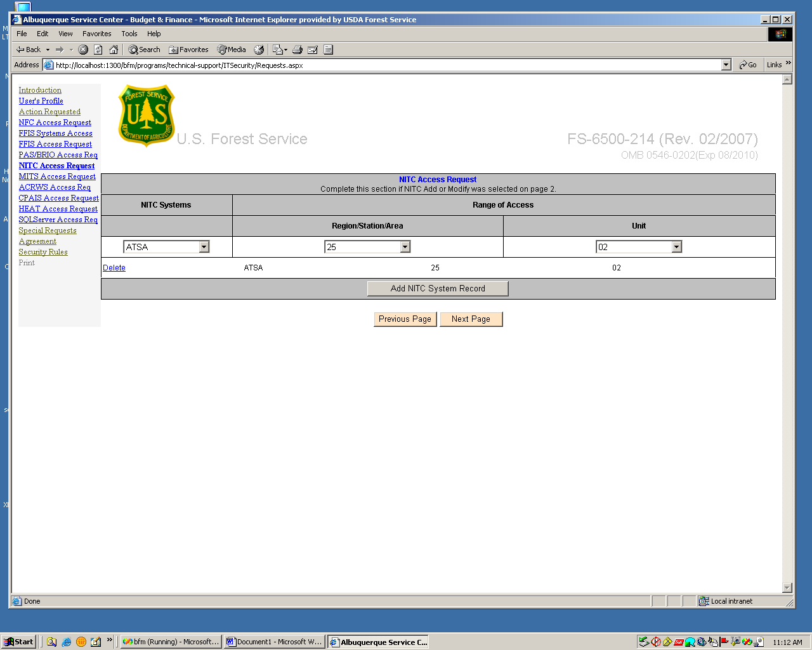Click the taskbar clock showing 11:12 AM

(787, 642)
